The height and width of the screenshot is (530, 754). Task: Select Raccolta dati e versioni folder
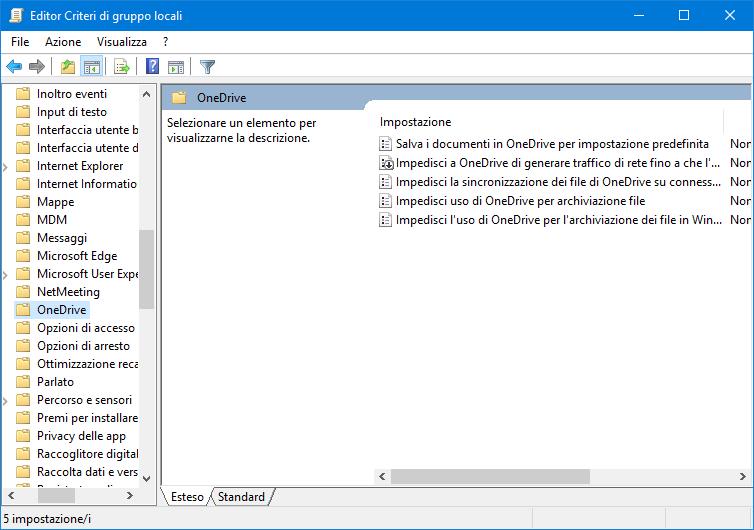88,472
